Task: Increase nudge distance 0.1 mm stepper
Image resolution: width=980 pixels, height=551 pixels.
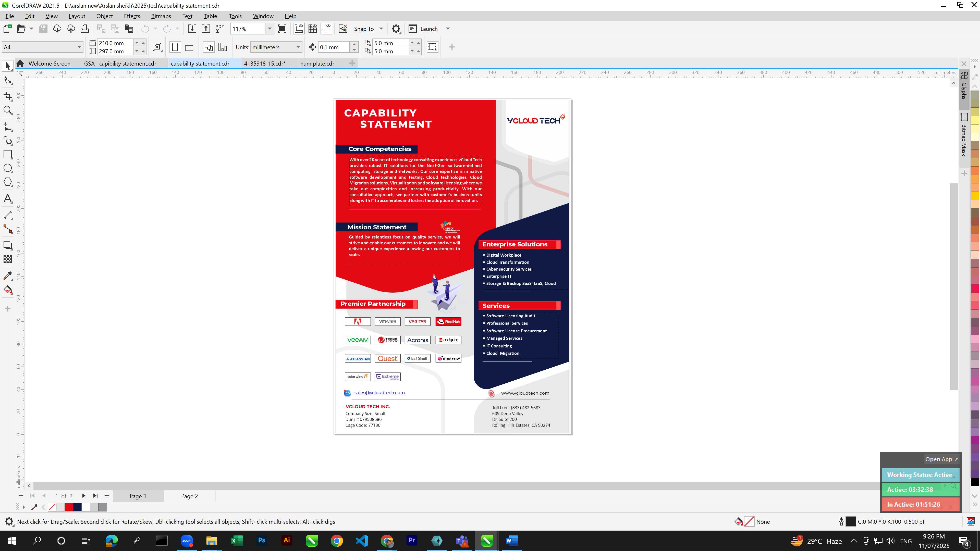Action: pyautogui.click(x=354, y=44)
